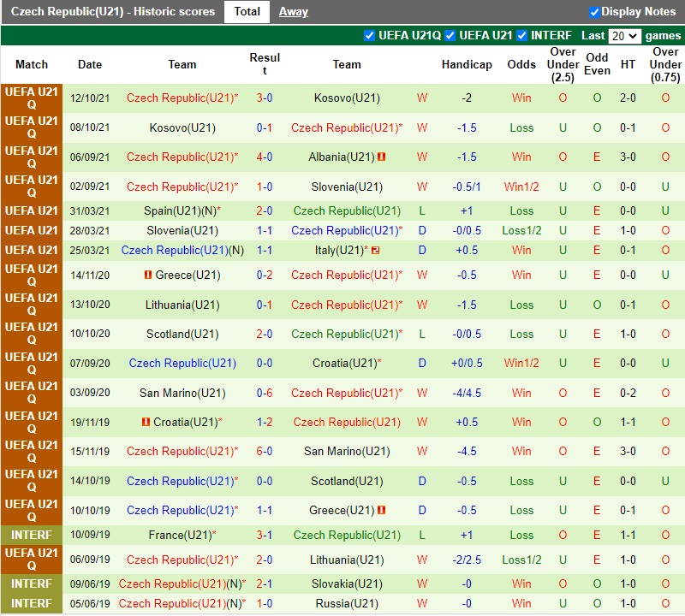The height and width of the screenshot is (616, 685).
Task: Click handicap -4/4.5 in San Marino row
Action: [467, 393]
